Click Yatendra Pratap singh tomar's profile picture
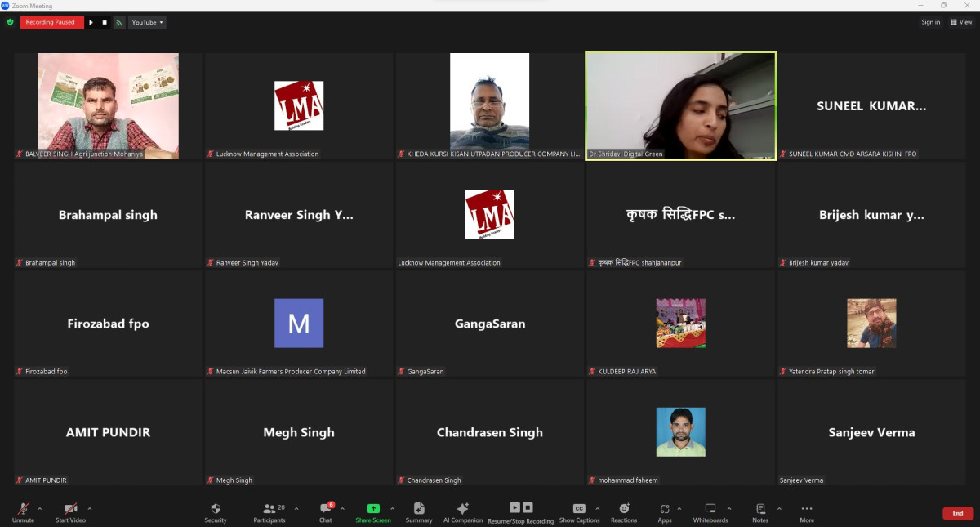This screenshot has height=527, width=980. pyautogui.click(x=871, y=324)
